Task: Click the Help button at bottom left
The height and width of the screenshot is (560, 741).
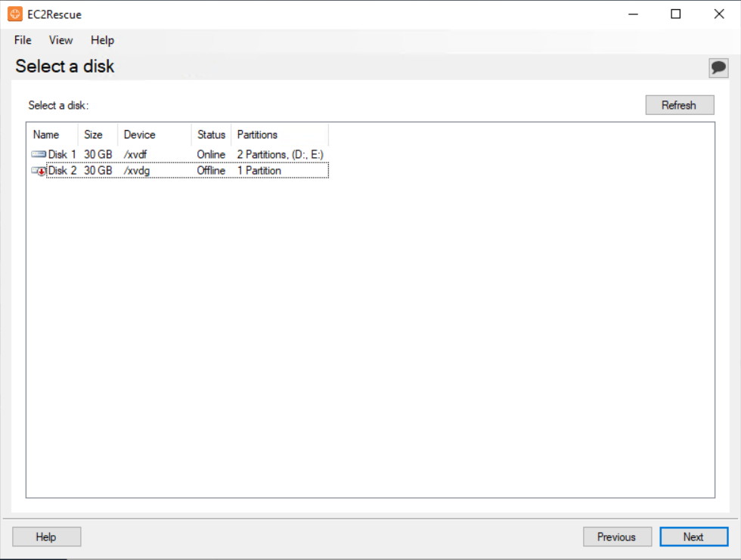Action: click(46, 537)
